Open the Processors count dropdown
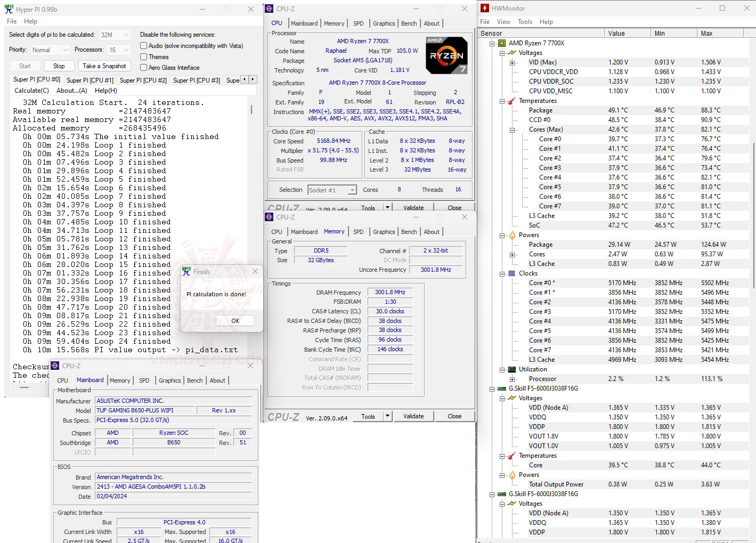This screenshot has height=543, width=756. 118,50
